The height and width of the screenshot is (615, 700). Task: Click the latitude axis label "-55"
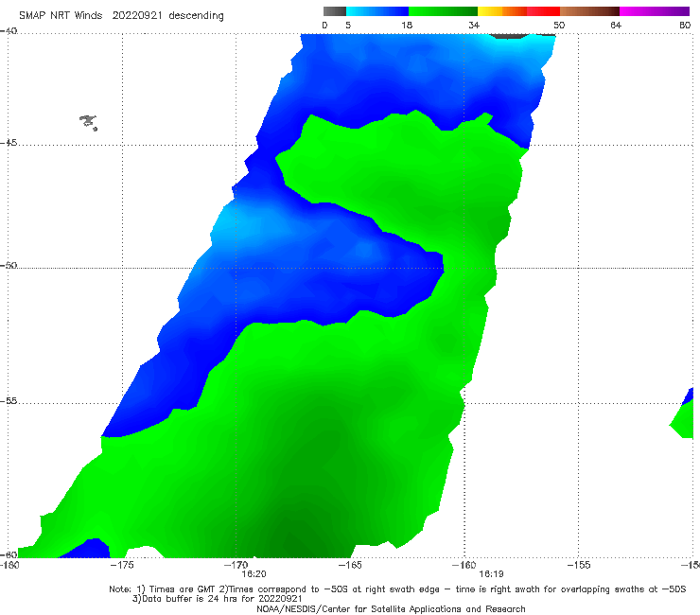coord(9,401)
